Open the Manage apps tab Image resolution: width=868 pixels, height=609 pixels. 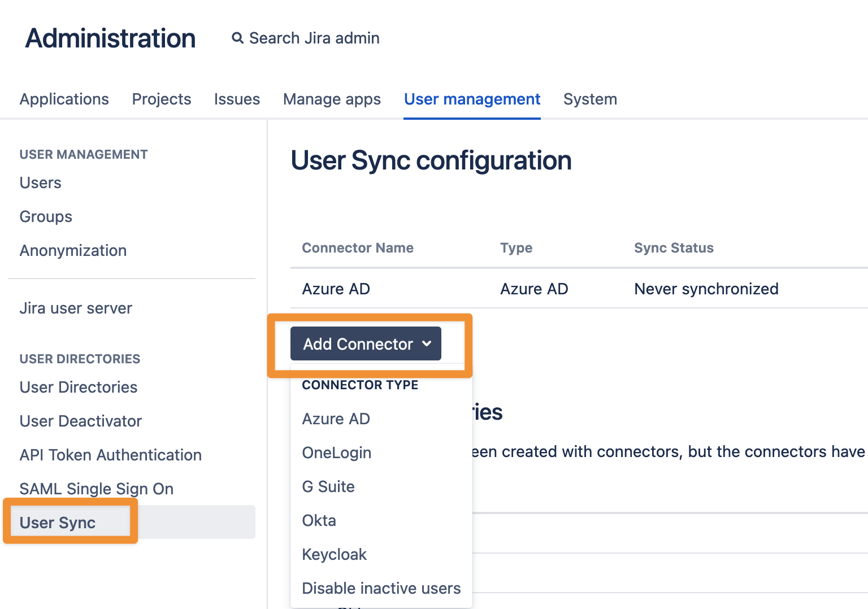[x=332, y=99]
